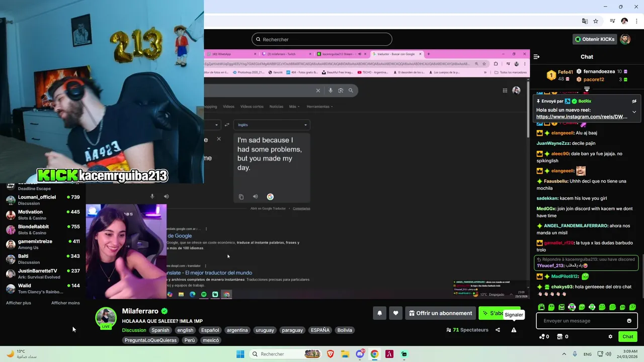Select the paraguay tag

[x=292, y=330]
